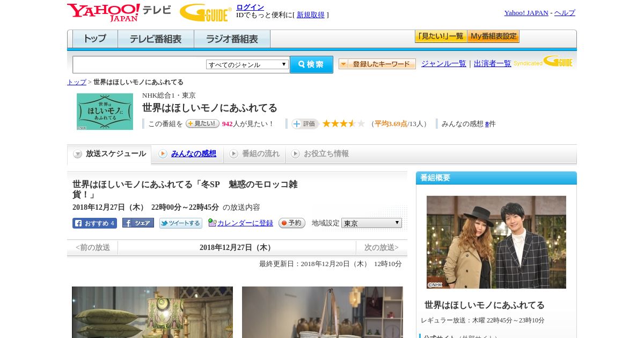The width and height of the screenshot is (644, 338).
Task: Expand the 登録したキーワード dropdown
Action: (x=377, y=64)
